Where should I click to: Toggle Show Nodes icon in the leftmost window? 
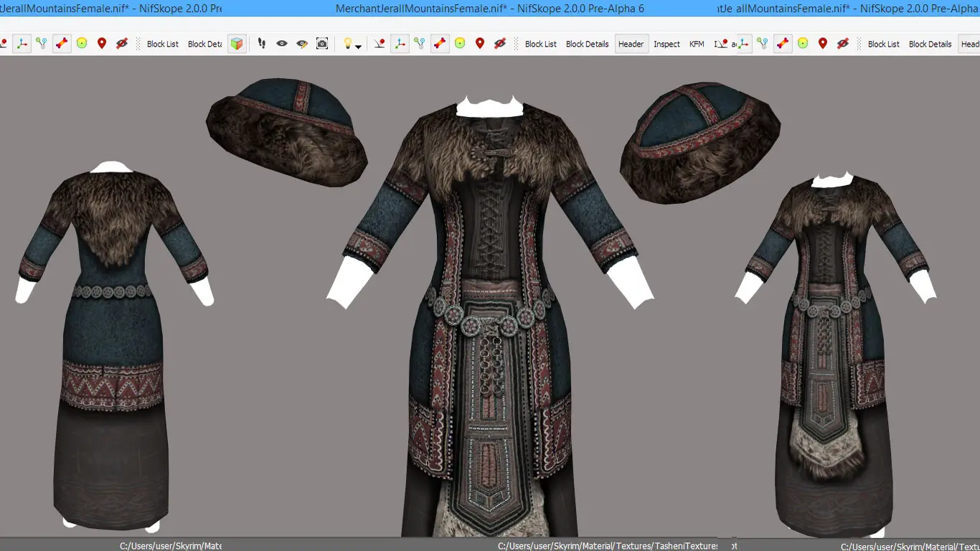click(42, 44)
